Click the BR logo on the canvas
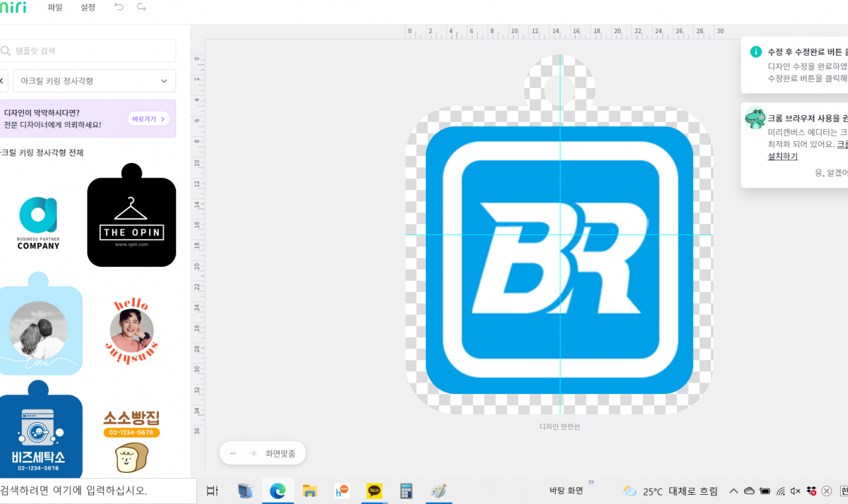This screenshot has height=504, width=848. pyautogui.click(x=561, y=257)
